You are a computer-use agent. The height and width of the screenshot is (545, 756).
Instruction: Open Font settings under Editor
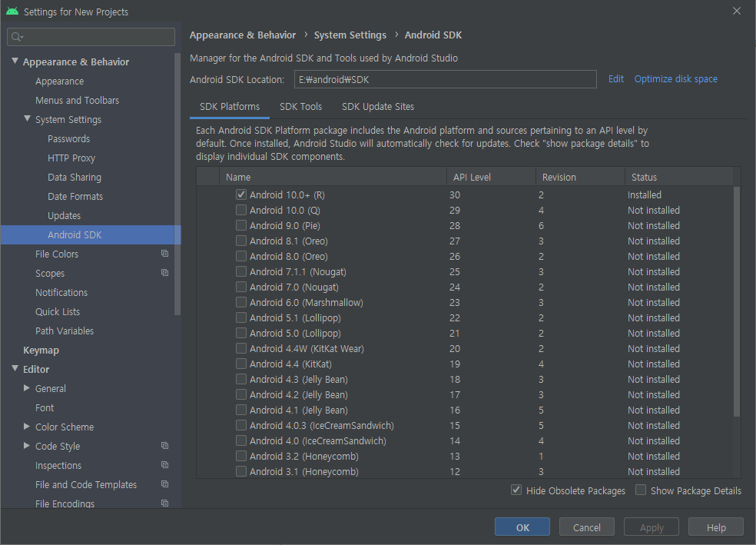pos(45,408)
